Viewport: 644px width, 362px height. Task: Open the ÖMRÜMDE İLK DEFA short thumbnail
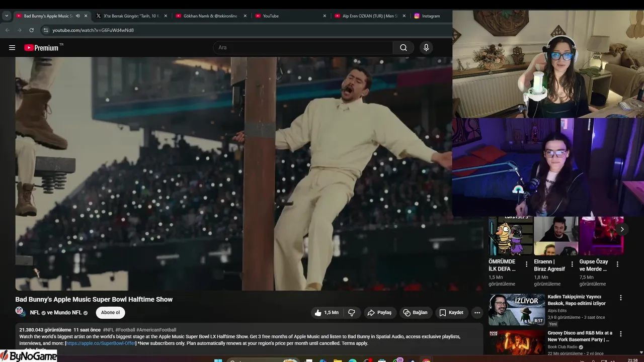(x=511, y=236)
